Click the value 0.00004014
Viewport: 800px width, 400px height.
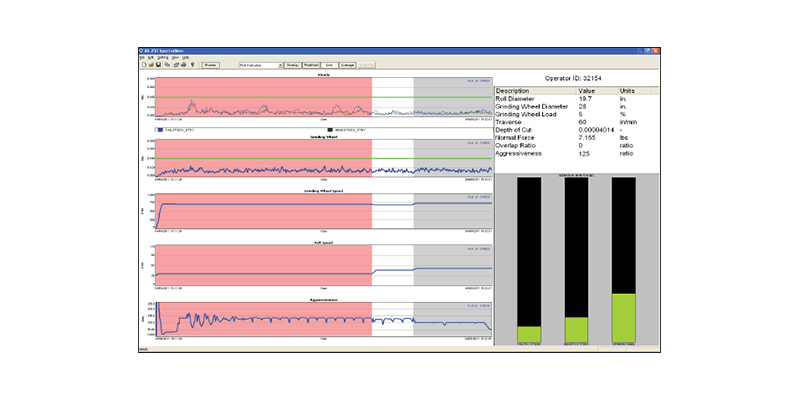(597, 130)
